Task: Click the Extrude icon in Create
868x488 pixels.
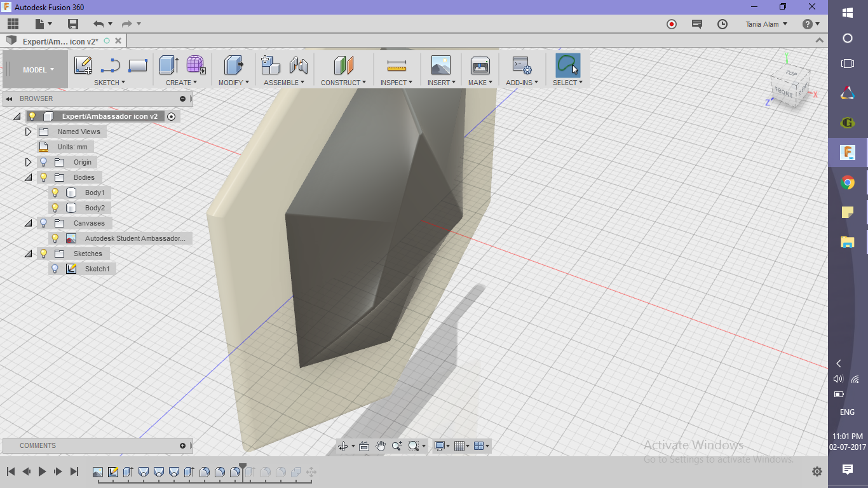Action: (x=168, y=65)
